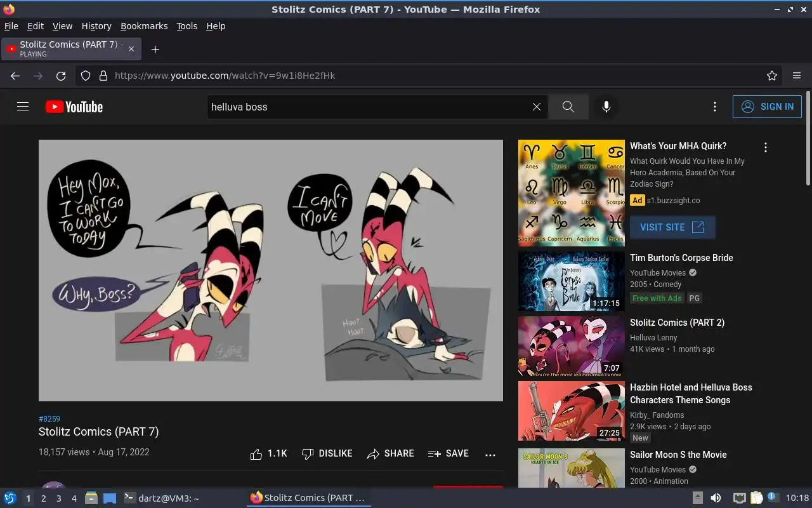The height and width of the screenshot is (508, 812).
Task: Open the Bookmarks menu
Action: pos(144,26)
